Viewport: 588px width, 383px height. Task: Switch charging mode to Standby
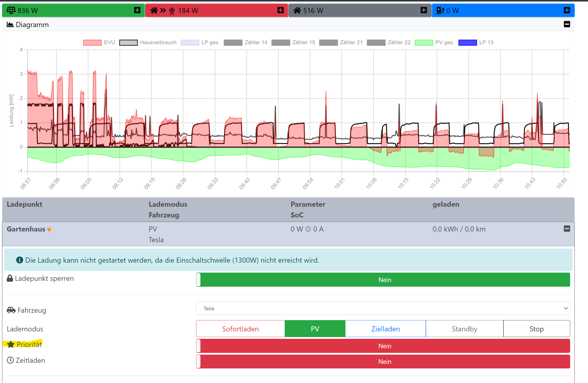(x=464, y=329)
